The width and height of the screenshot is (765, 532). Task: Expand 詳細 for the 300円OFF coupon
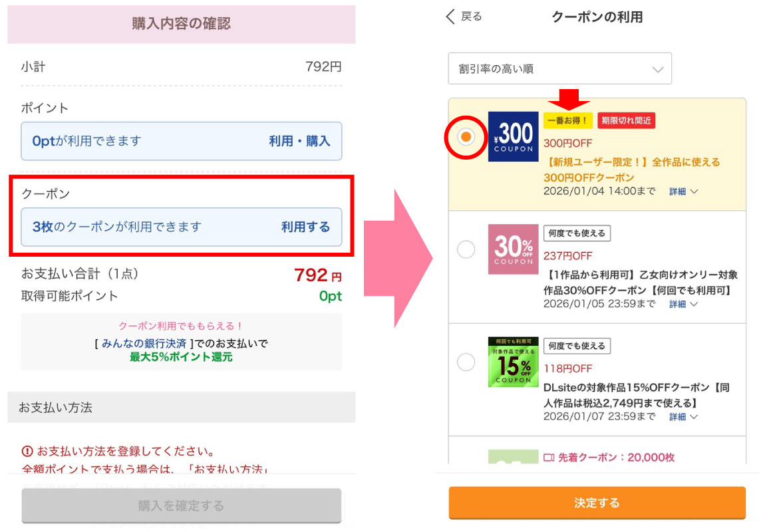tap(683, 192)
